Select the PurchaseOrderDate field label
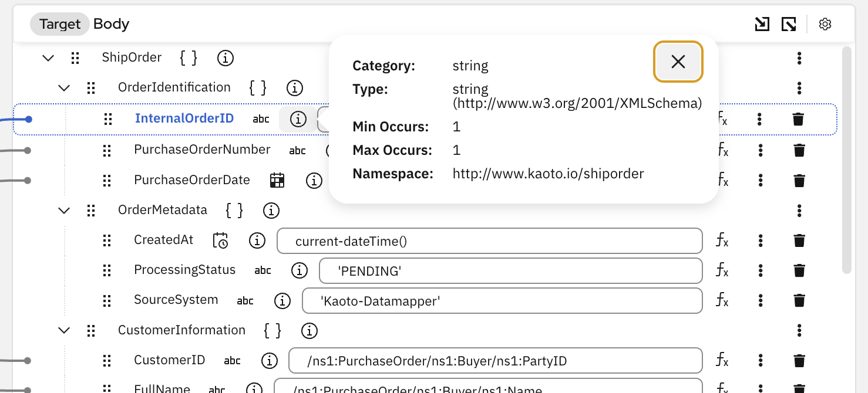 point(192,179)
